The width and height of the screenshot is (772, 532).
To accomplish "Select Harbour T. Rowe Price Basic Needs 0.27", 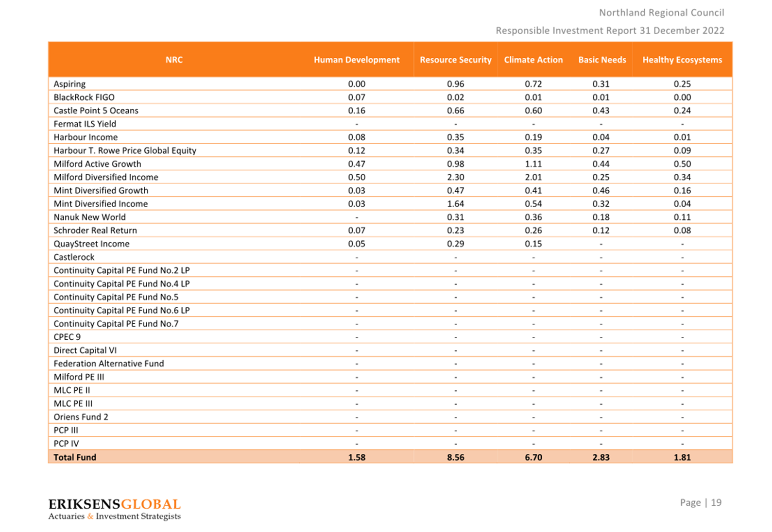I will click(x=601, y=150).
